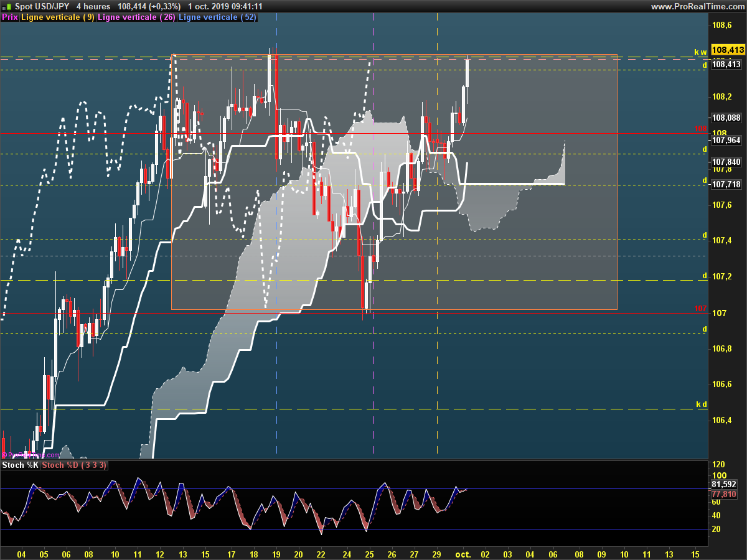Click the 81,592 stochastic value tag
The width and height of the screenshot is (747, 560).
tap(724, 484)
